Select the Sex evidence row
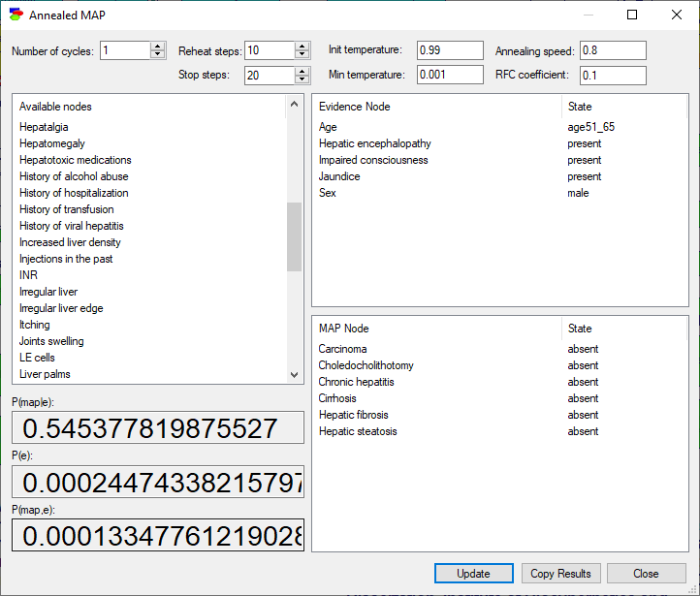Screen dimensions: 700x596 click(500, 193)
